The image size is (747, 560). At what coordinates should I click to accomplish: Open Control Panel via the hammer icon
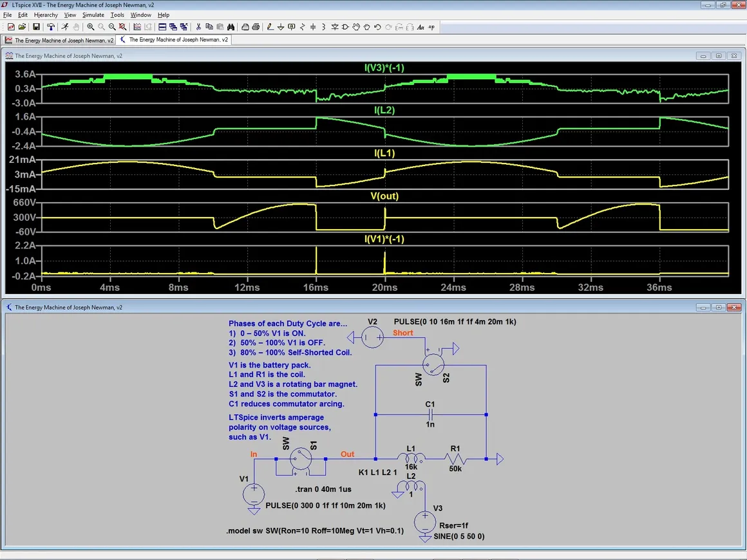(x=50, y=27)
